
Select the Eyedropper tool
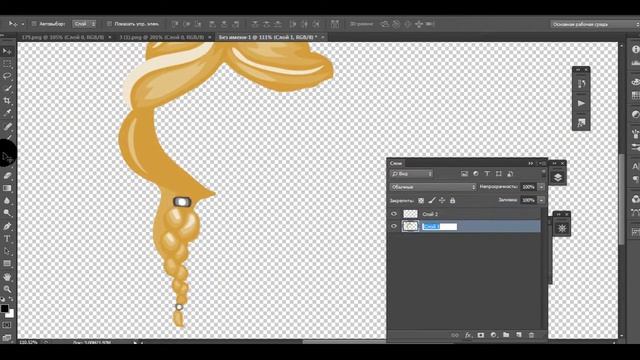tap(7, 113)
